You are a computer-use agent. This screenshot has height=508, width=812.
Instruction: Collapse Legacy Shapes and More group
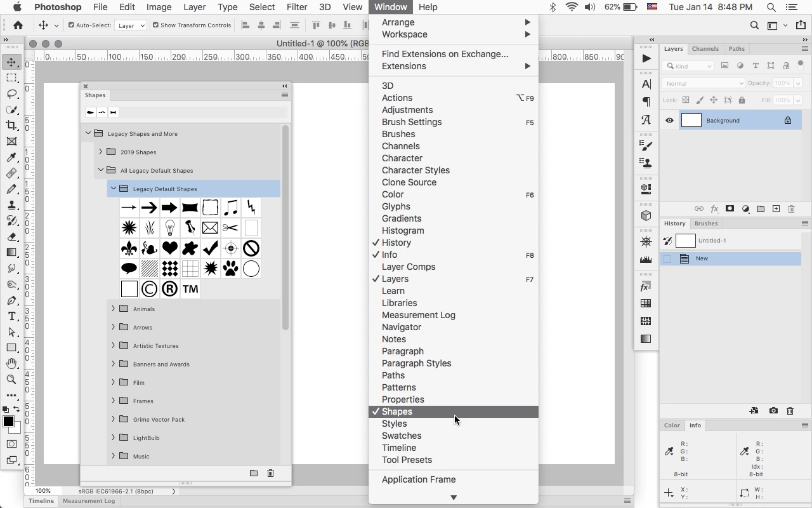[x=88, y=133]
